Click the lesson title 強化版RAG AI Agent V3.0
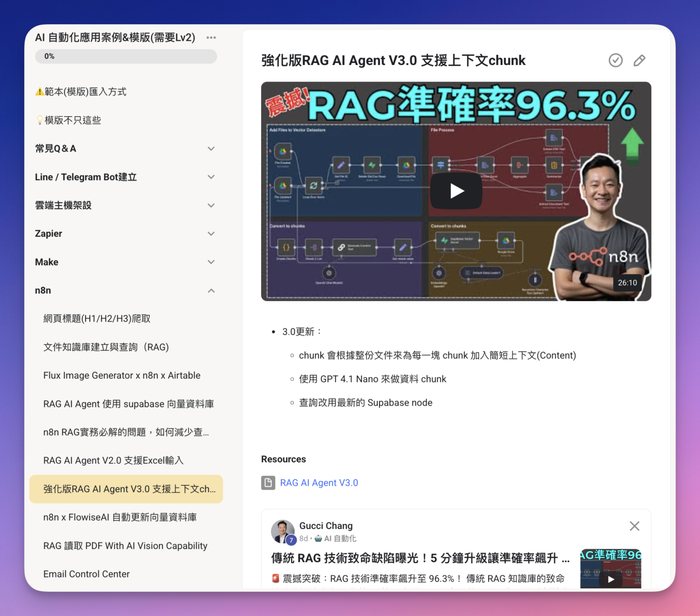 pyautogui.click(x=393, y=60)
